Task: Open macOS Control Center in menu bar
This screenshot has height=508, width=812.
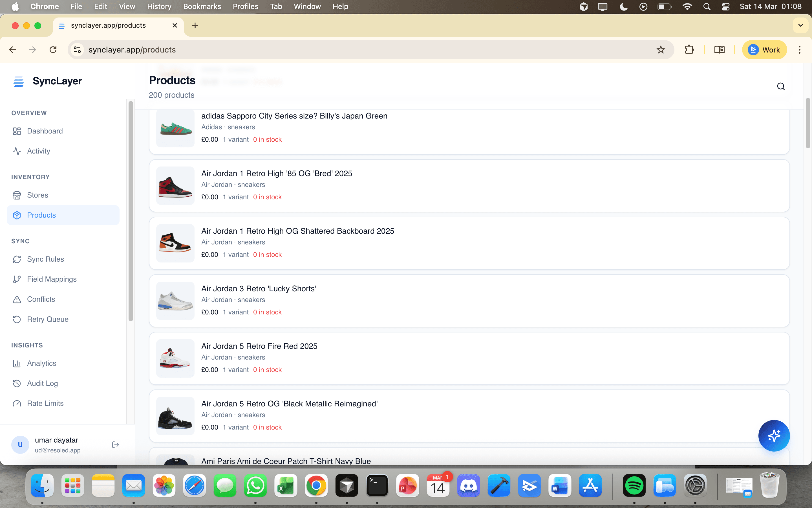Action: (725, 6)
